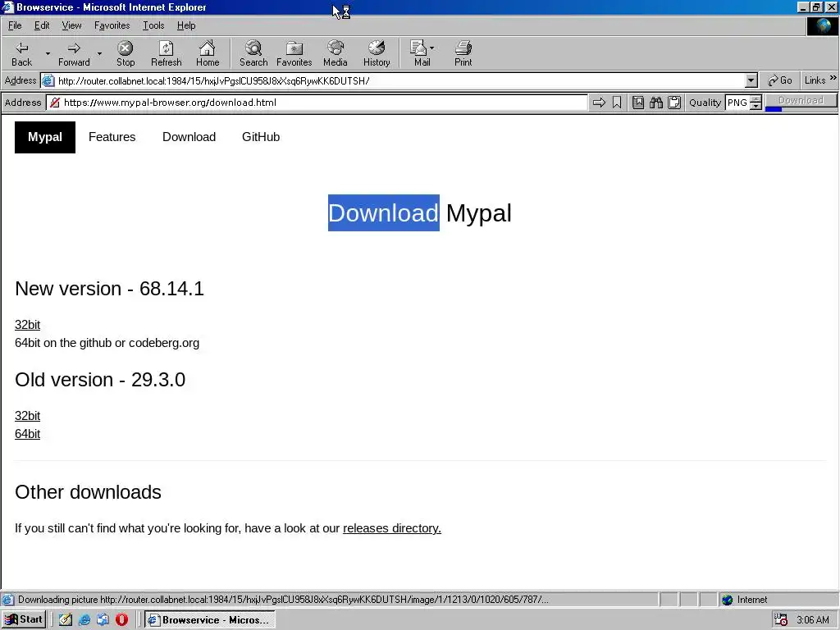The width and height of the screenshot is (840, 630).
Task: Open the Favorites toolbar pane
Action: (x=294, y=53)
